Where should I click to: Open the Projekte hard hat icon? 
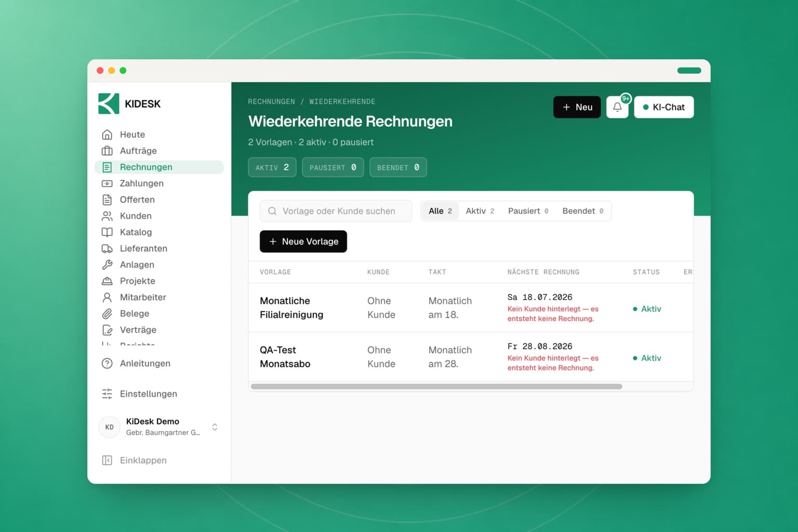[107, 281]
